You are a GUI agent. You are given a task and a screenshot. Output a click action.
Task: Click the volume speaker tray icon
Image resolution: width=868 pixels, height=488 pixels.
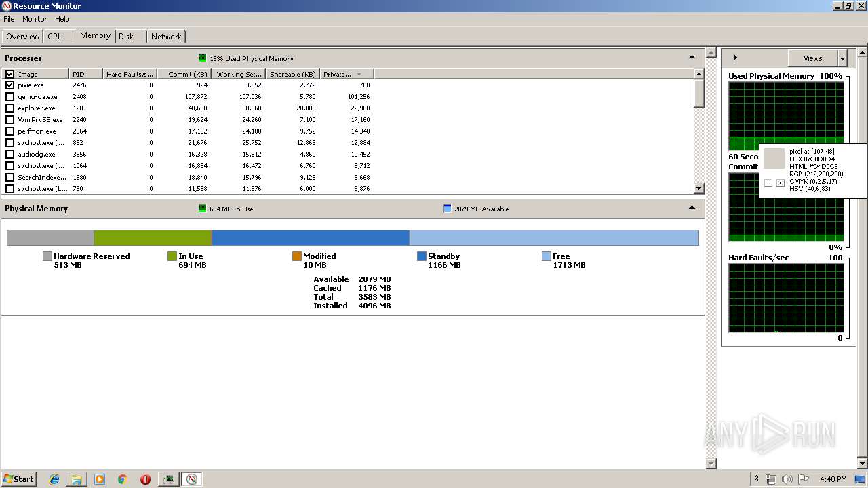pyautogui.click(x=787, y=479)
